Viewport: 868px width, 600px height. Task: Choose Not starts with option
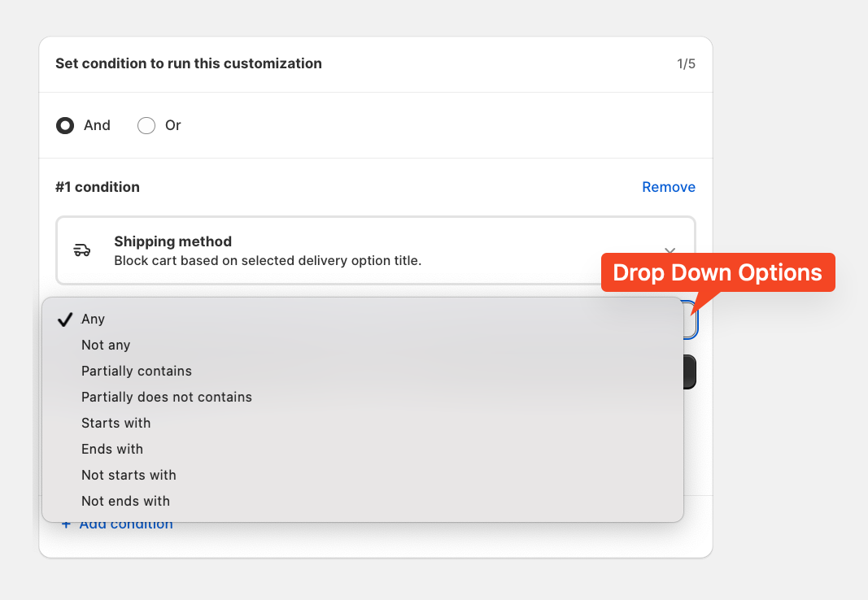(129, 476)
